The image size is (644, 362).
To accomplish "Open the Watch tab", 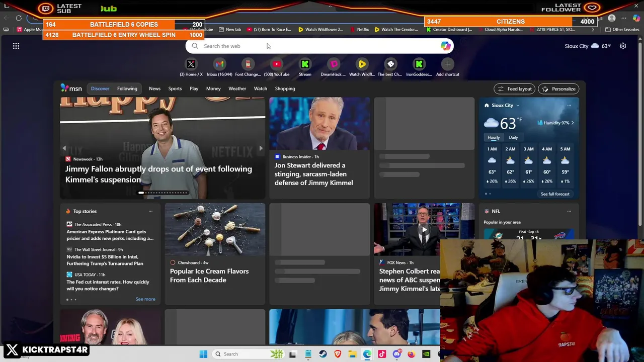I will click(x=261, y=88).
